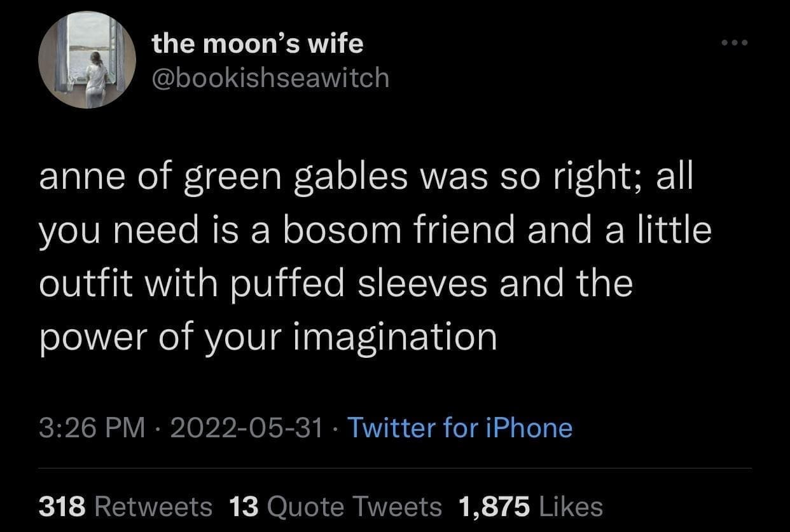Viewport: 790px width, 532px height.
Task: Click "puffed sleeves" in the tweet text
Action: click(x=358, y=283)
